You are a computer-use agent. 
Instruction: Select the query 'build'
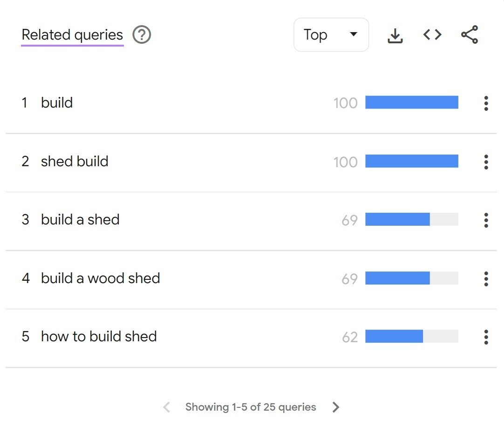(57, 103)
